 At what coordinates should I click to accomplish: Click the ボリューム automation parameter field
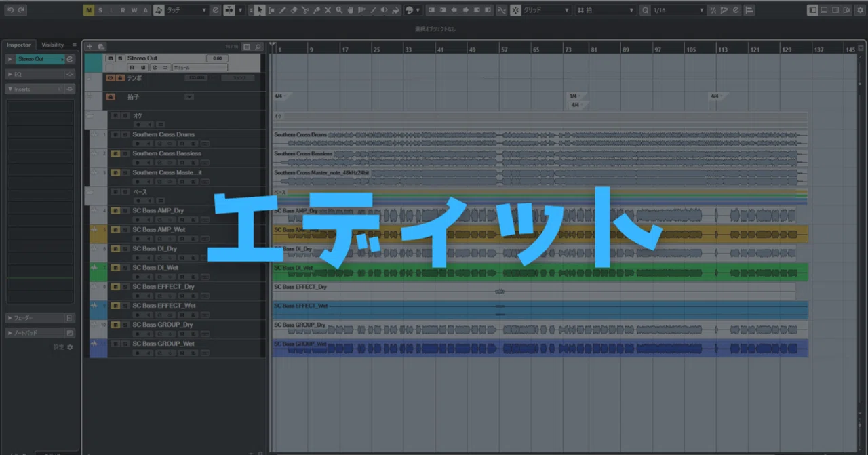pos(200,68)
